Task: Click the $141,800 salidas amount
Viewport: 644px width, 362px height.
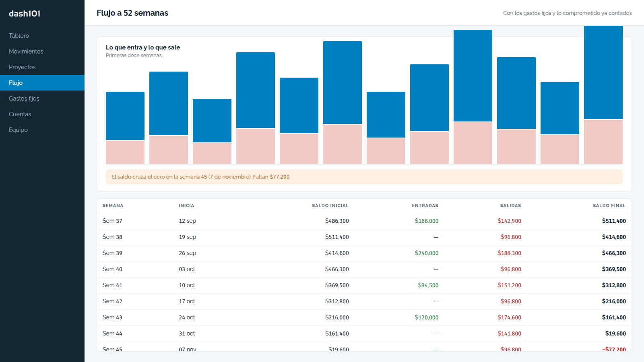Action: point(509,333)
